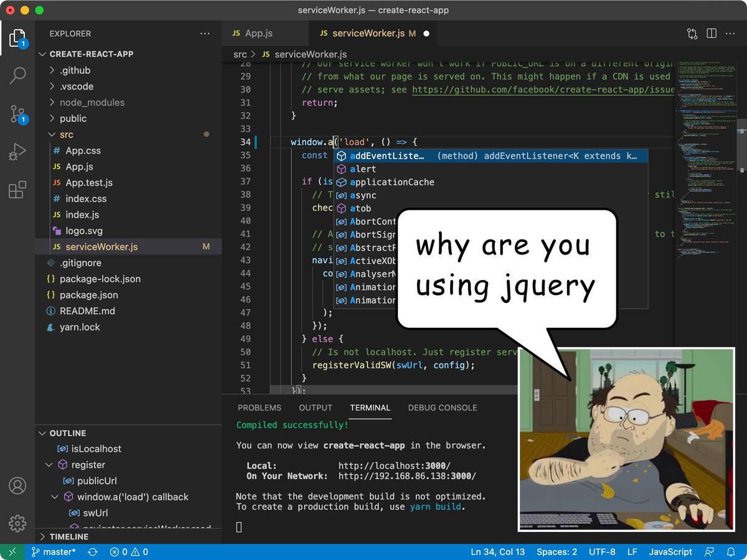Collapse the OUTLINE section

pyautogui.click(x=128, y=433)
